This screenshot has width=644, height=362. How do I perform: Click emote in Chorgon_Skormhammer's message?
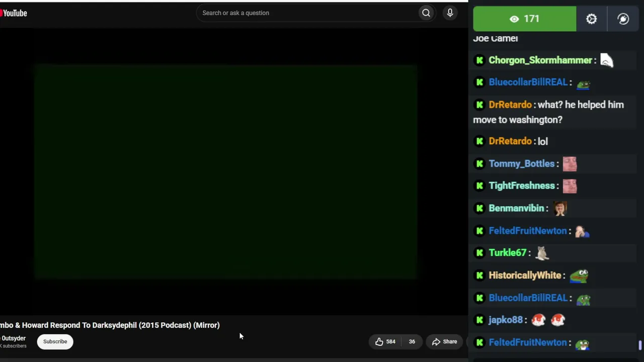tap(607, 60)
